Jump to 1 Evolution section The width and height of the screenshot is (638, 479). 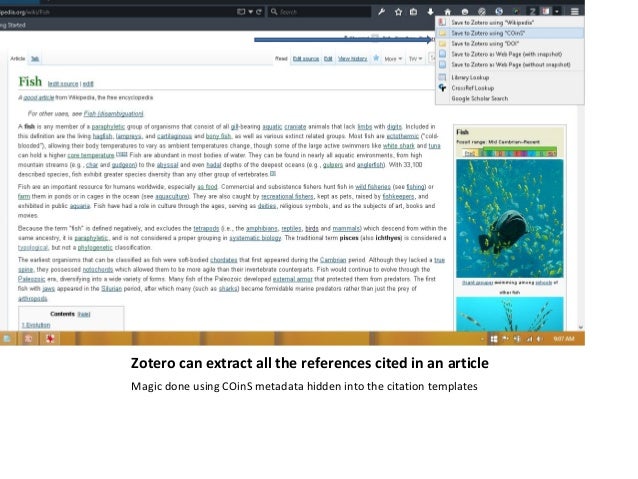coord(36,325)
